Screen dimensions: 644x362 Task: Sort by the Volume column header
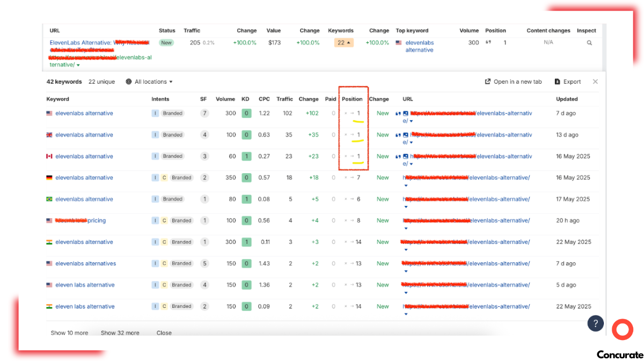226,99
